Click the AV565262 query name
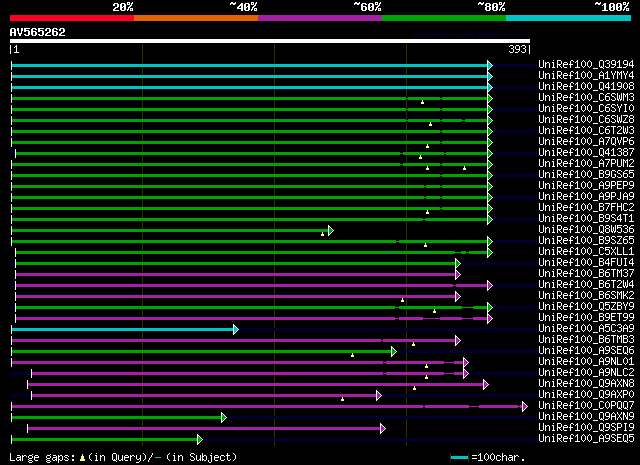Image resolution: width=640 pixels, height=465 pixels. pos(38,32)
